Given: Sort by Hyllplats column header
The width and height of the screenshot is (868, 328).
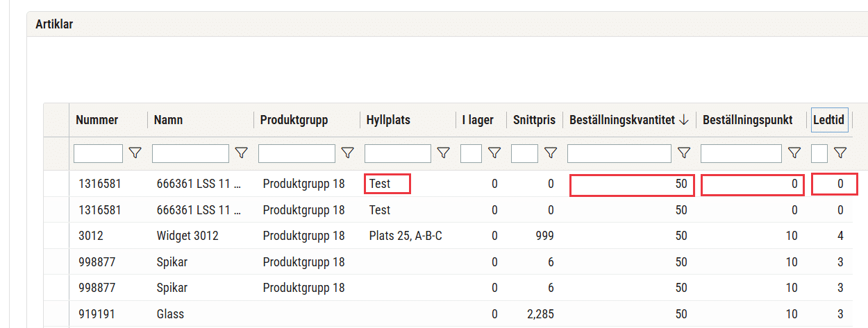Looking at the screenshot, I should click(x=388, y=120).
